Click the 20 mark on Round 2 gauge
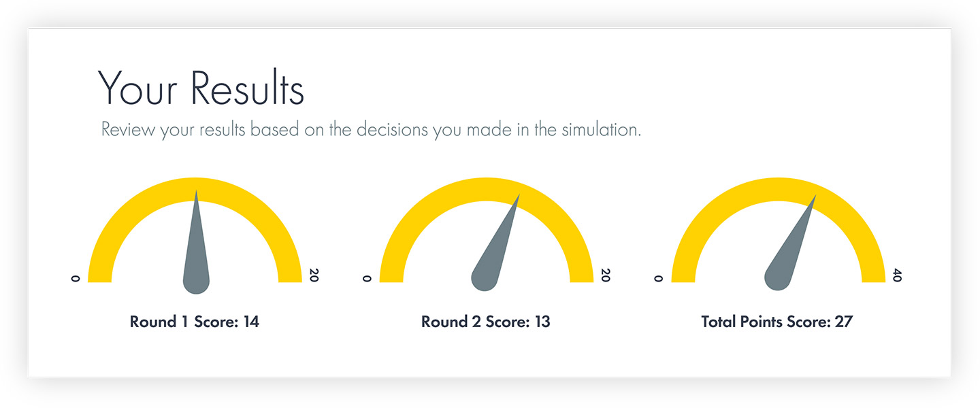Viewport: 980px width, 408px height. pyautogui.click(x=606, y=275)
